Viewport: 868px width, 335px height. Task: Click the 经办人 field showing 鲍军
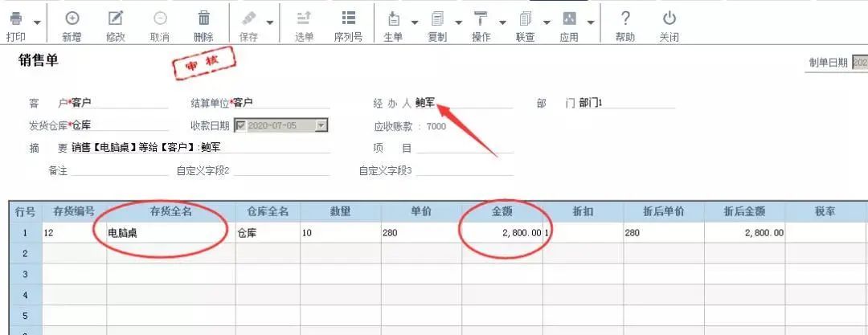pos(464,103)
